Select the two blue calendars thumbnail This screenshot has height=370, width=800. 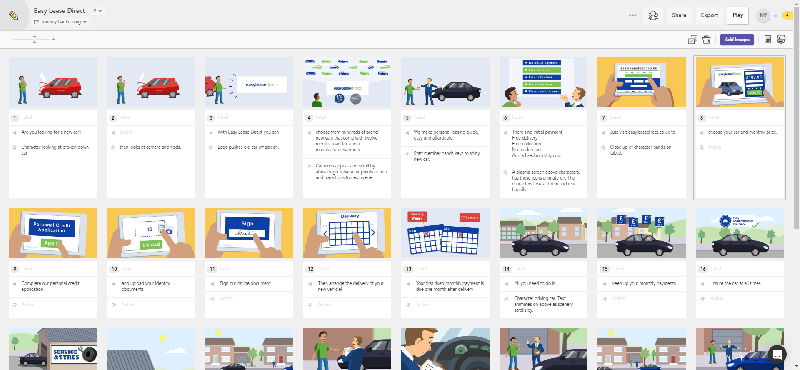pyautogui.click(x=445, y=233)
